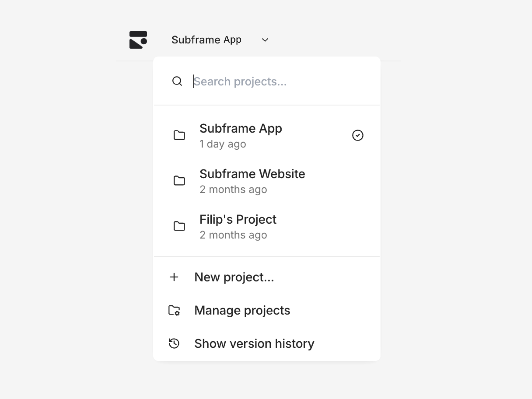Click the version history clock icon

(173, 343)
